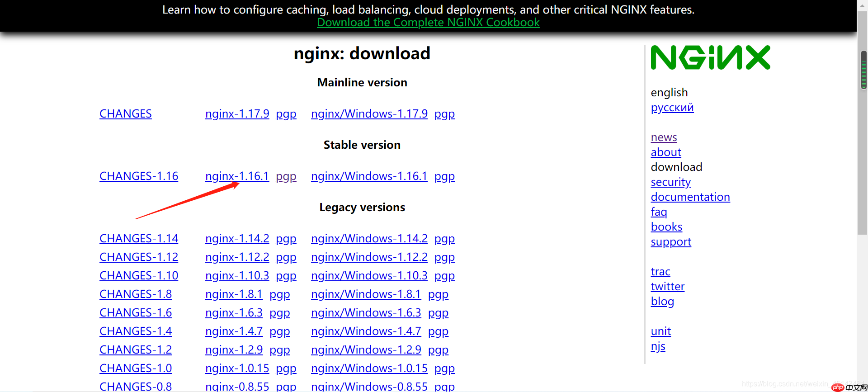868x392 pixels.
Task: Download nginx/Windows-1.0.15
Action: 369,368
